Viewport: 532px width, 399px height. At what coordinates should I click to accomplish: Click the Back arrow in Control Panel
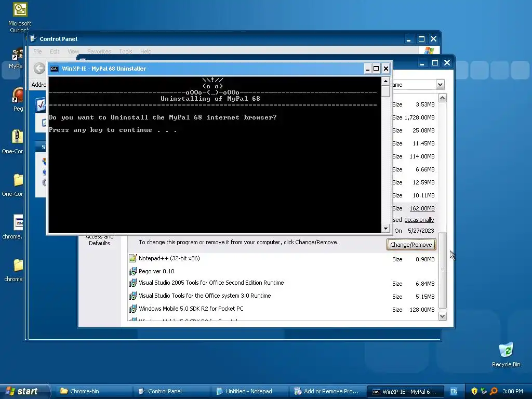coord(39,69)
